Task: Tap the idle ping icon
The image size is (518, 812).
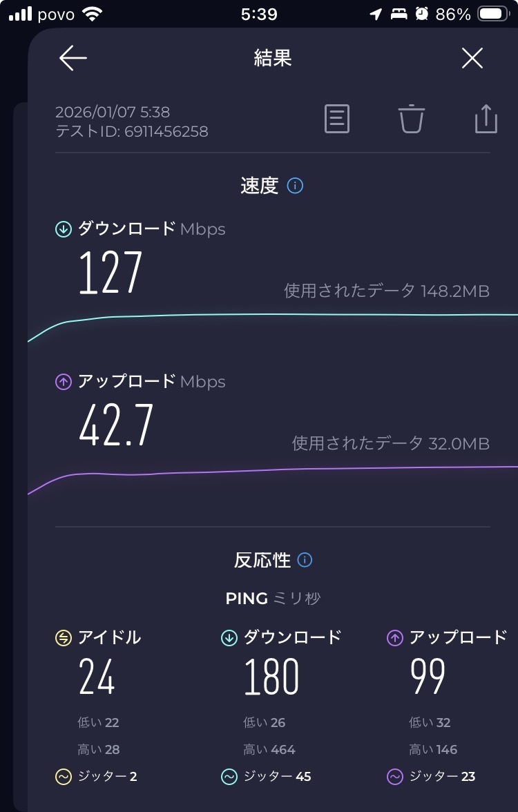Action: coord(64,638)
